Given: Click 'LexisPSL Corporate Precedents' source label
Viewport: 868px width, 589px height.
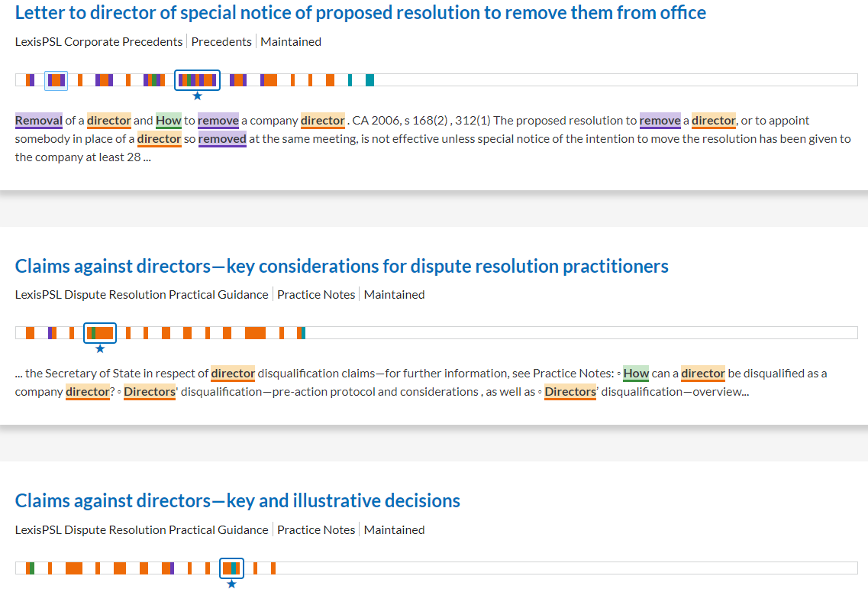Looking at the screenshot, I should coord(98,42).
